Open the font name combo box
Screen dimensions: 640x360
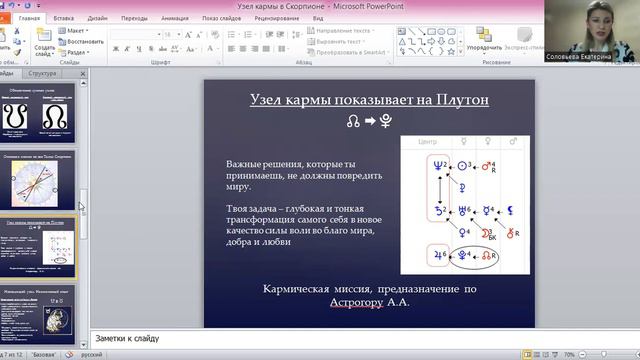point(136,35)
